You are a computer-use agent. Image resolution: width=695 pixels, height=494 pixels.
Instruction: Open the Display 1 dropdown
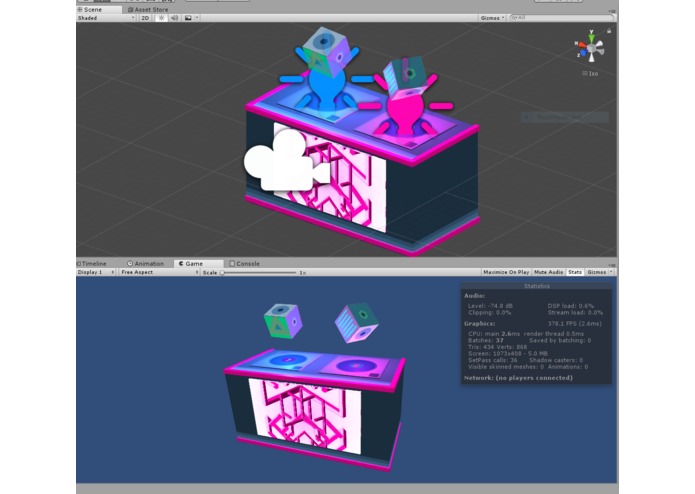coord(96,272)
